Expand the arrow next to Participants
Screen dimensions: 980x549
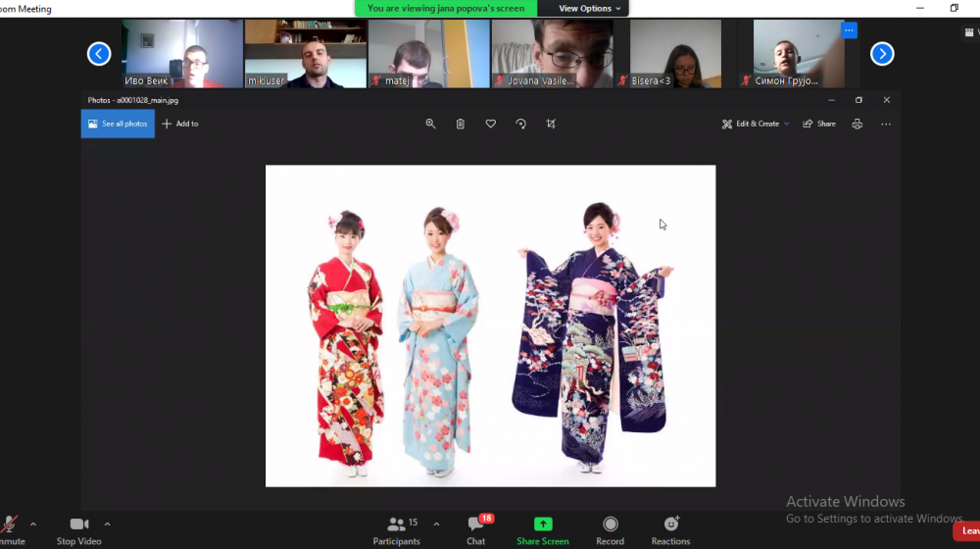pos(436,524)
